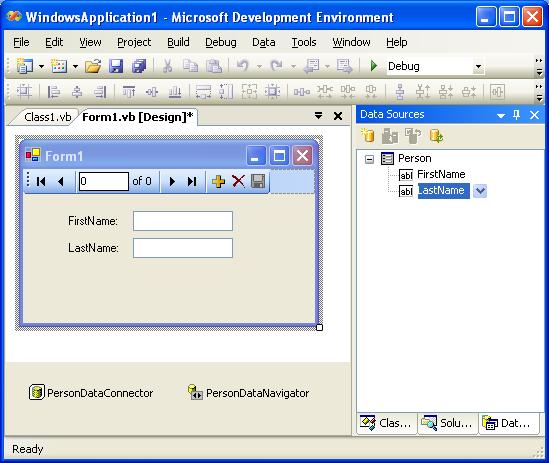Open the View menu
The image size is (549, 463).
[90, 42]
